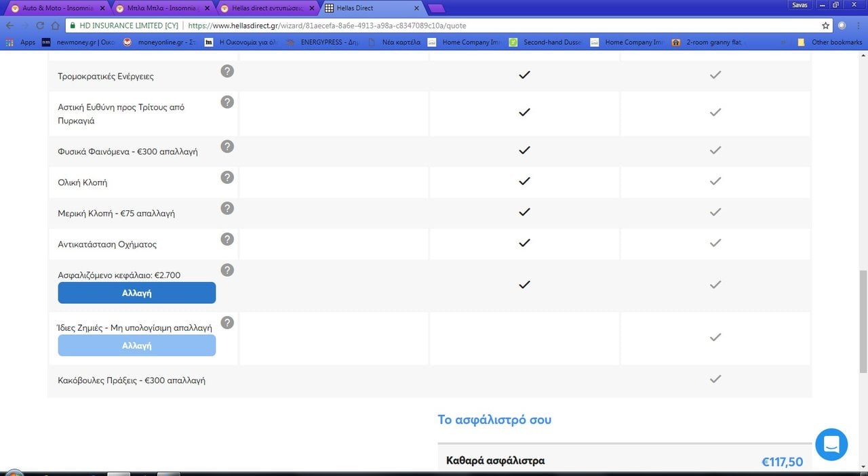Click Αλλαγή under Ίδιες Ζημιές
The width and height of the screenshot is (868, 476).
click(136, 345)
